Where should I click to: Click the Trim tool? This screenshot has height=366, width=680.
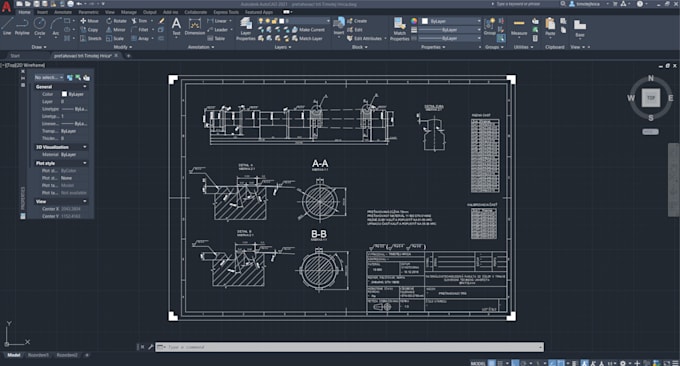[x=139, y=21]
